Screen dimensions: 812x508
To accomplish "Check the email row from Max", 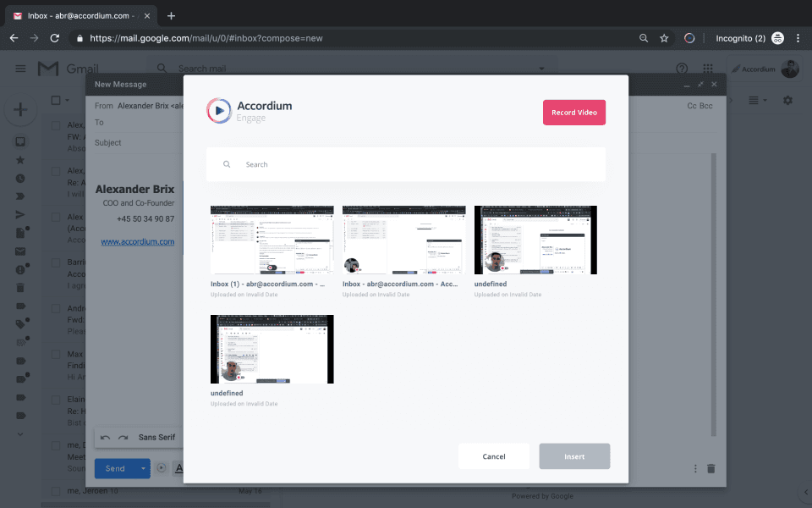I will pyautogui.click(x=56, y=354).
